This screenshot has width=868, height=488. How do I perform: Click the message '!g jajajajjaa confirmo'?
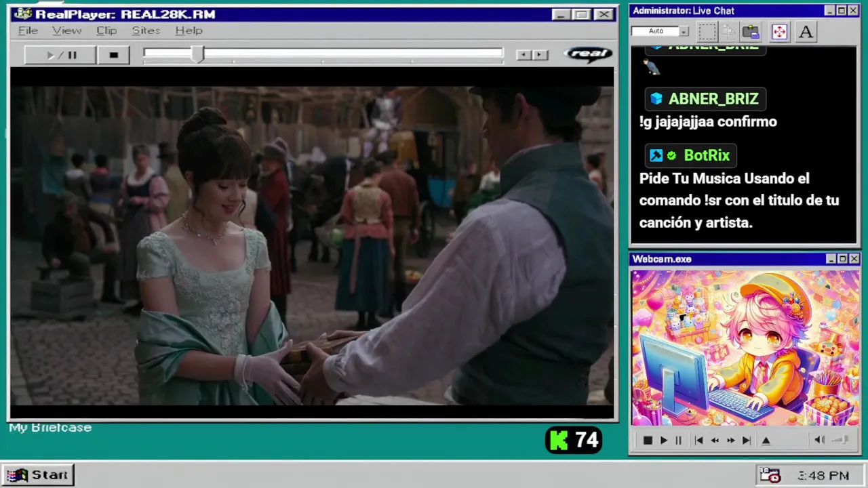[x=708, y=122]
